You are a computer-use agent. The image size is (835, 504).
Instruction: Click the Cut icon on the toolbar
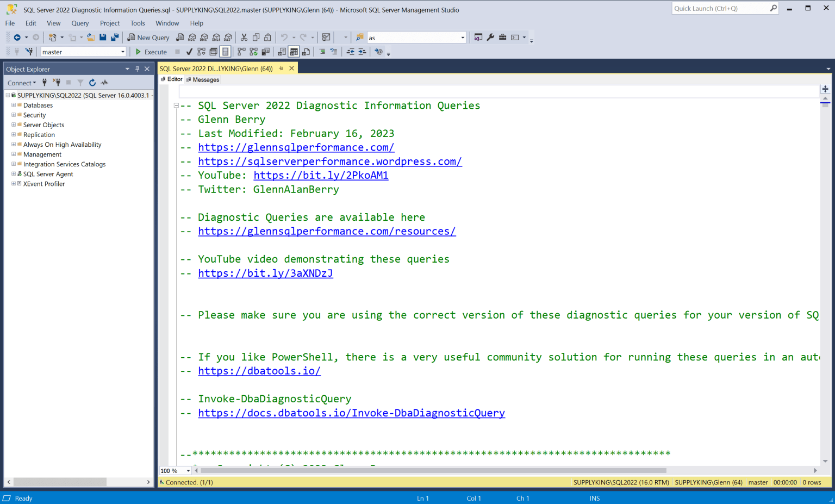coord(245,37)
